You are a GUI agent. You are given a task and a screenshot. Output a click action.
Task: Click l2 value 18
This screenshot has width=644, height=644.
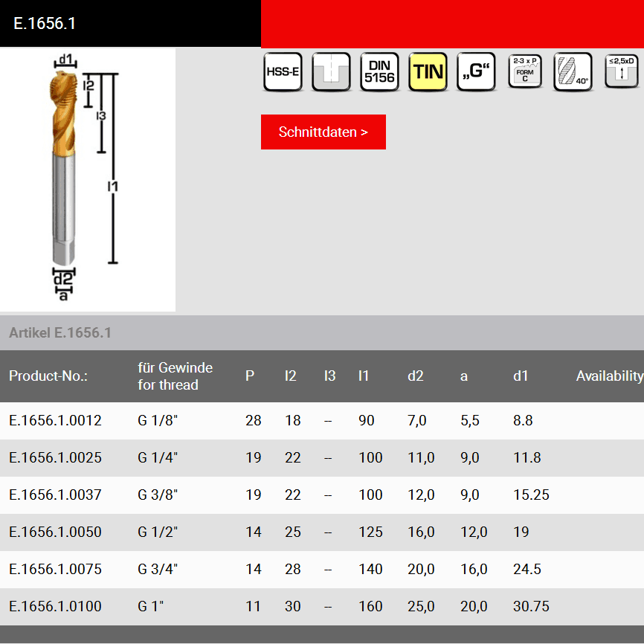[293, 421]
